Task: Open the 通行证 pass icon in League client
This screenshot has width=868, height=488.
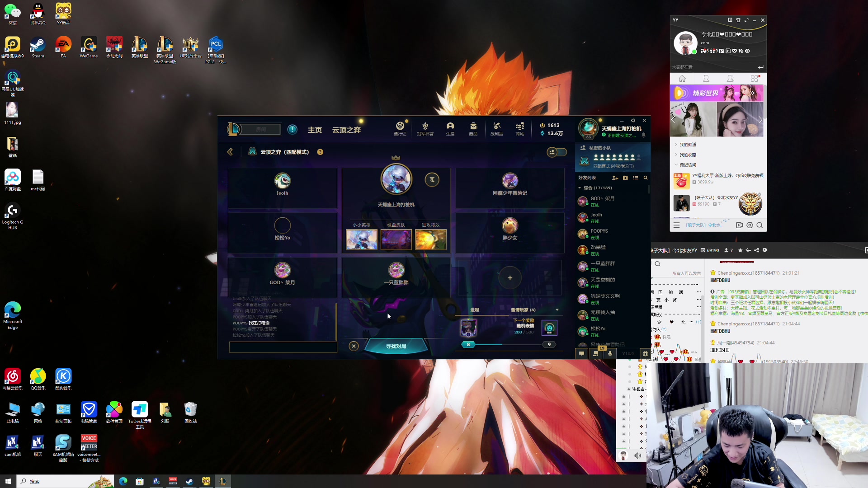Action: pyautogui.click(x=400, y=128)
